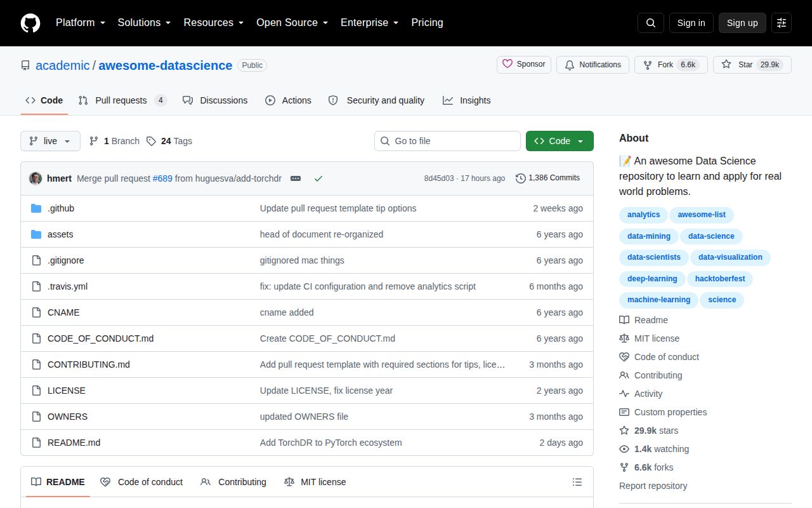
Task: Open 'Add TorchDR to PyTorch ecosystem' commit
Action: [331, 443]
